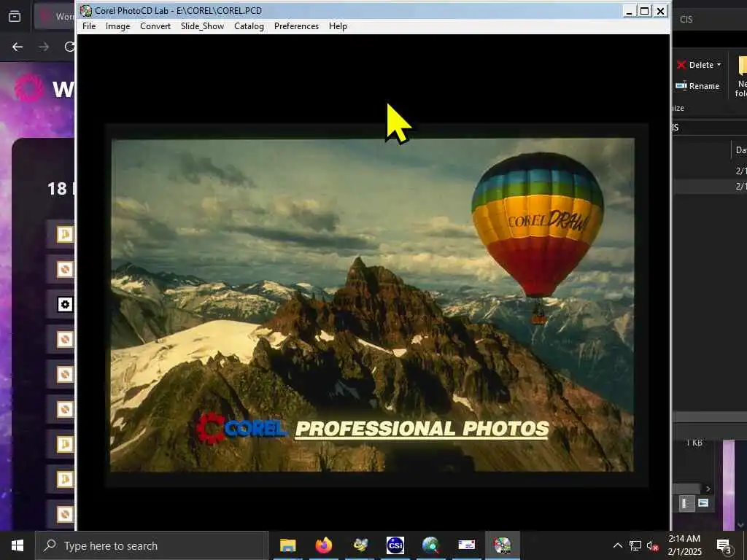Click the Corel PhotoCD Lab taskbar icon
The image size is (747, 560).
[x=503, y=545]
